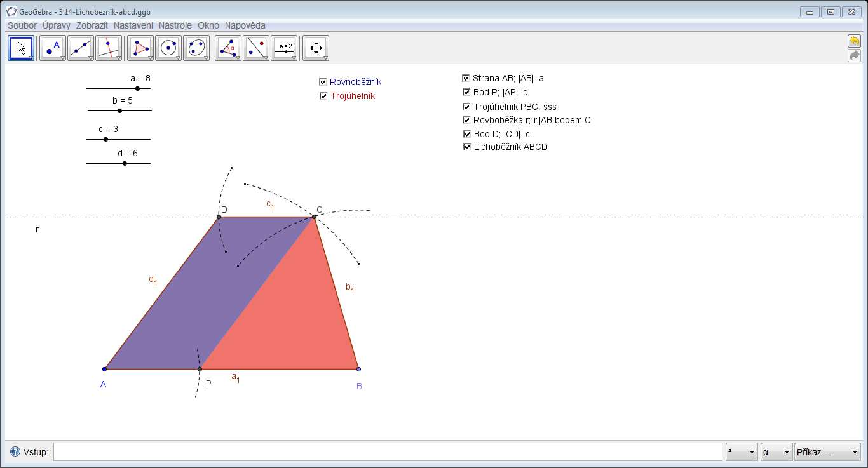Uncheck Lichoběžník ABCD checkbox

point(467,147)
